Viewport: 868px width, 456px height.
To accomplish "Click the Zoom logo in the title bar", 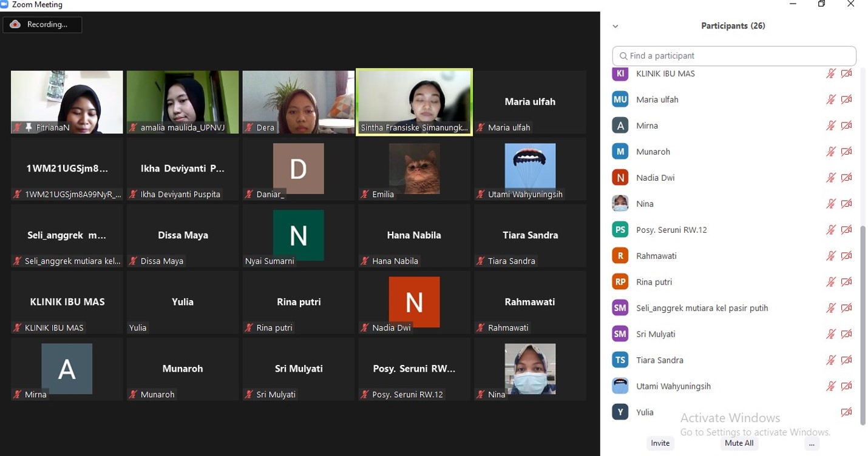I will (5, 5).
